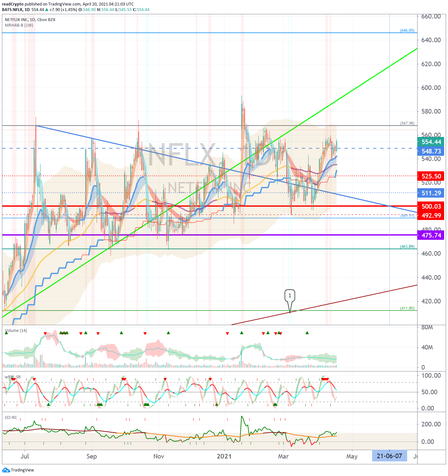Click the 600.00 price axis tick
The height and width of the screenshot is (476, 448).
431,88
